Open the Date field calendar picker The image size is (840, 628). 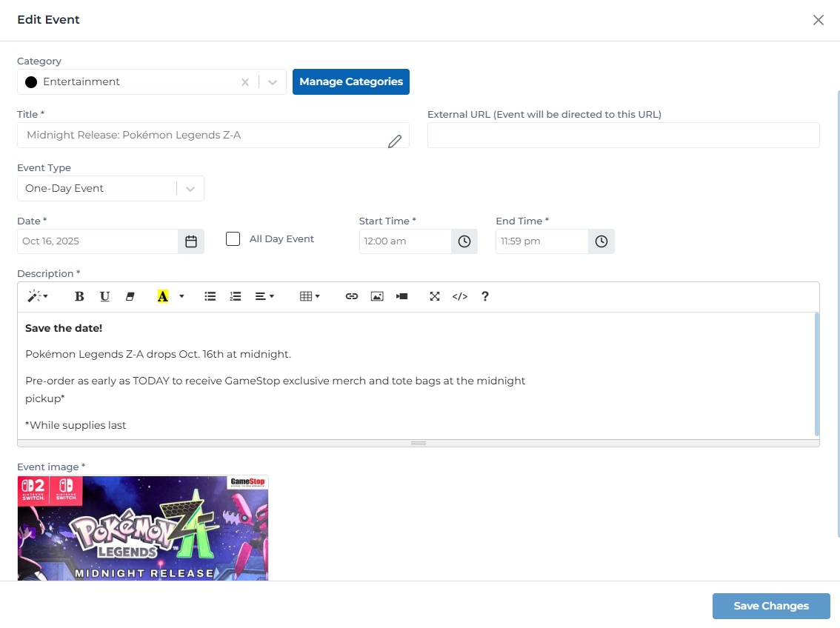[x=190, y=241]
